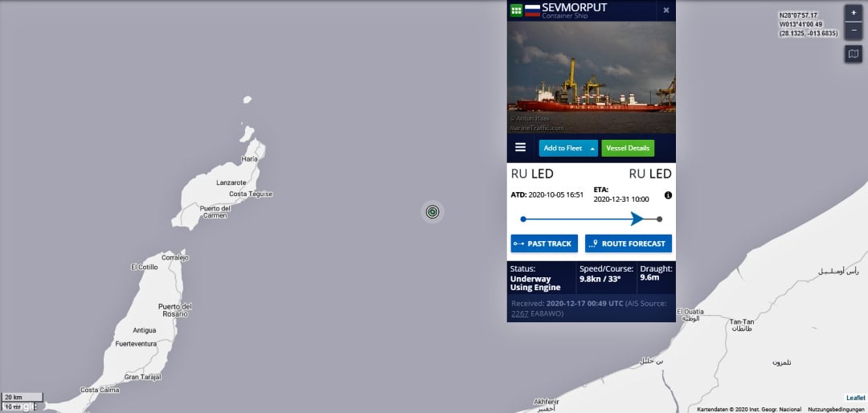Click the Lanzarote island label

pos(231,182)
